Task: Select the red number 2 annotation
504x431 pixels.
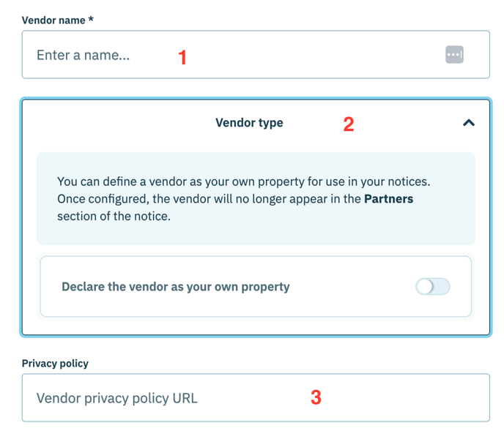Action: pyautogui.click(x=349, y=124)
